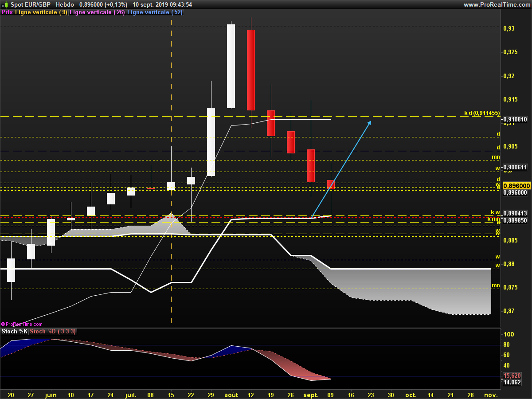The height and width of the screenshot is (399, 532).
Task: Click the Stoch %K indicator label
Action: point(15,331)
